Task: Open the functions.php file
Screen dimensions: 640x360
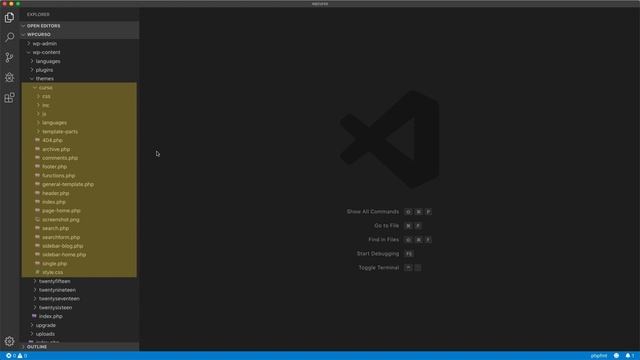Action: pyautogui.click(x=80, y=176)
